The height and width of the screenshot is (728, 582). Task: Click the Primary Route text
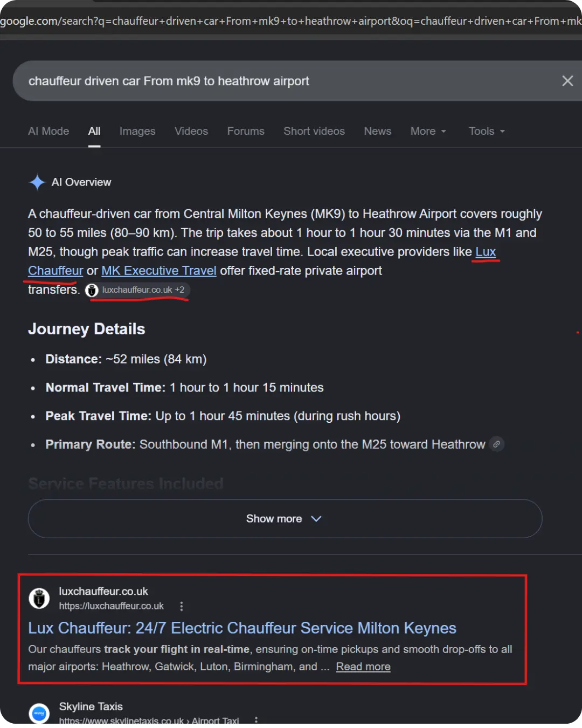(266, 444)
